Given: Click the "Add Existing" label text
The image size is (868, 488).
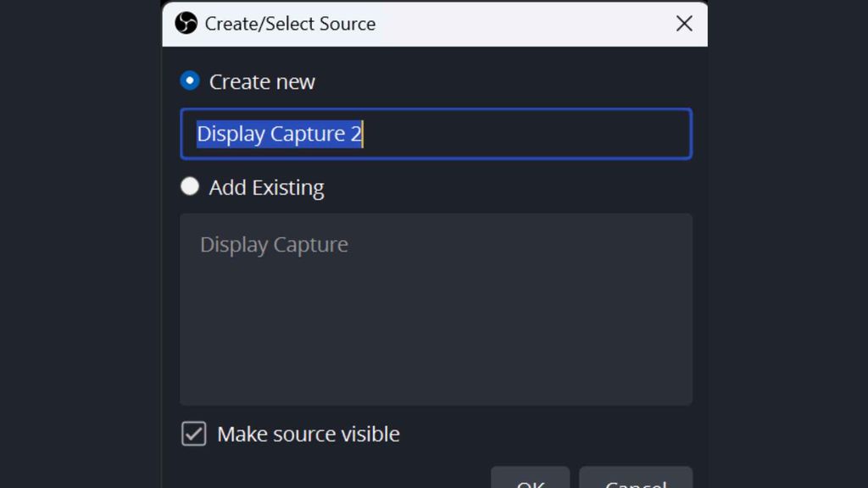Looking at the screenshot, I should pos(266,187).
